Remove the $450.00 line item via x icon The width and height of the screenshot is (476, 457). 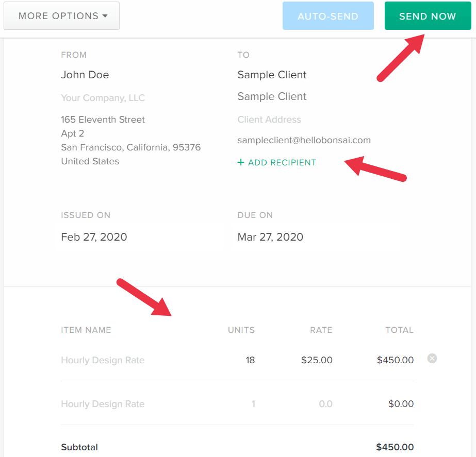click(x=432, y=359)
